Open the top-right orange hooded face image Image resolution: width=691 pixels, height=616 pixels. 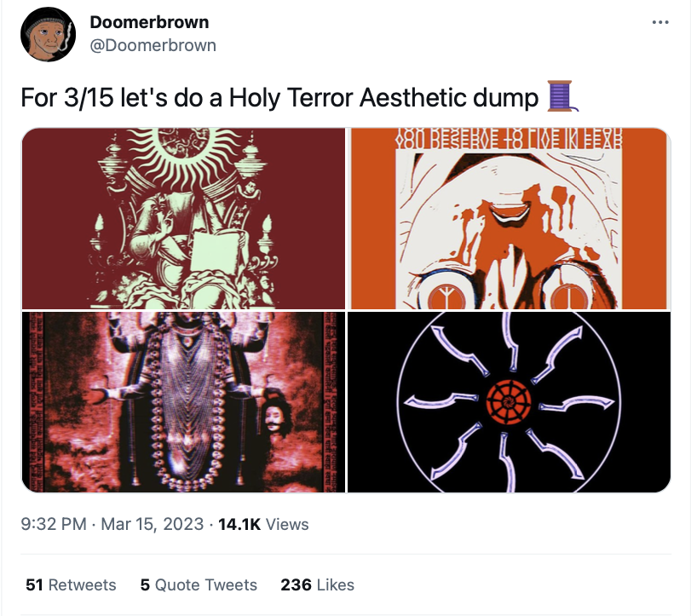tap(509, 219)
